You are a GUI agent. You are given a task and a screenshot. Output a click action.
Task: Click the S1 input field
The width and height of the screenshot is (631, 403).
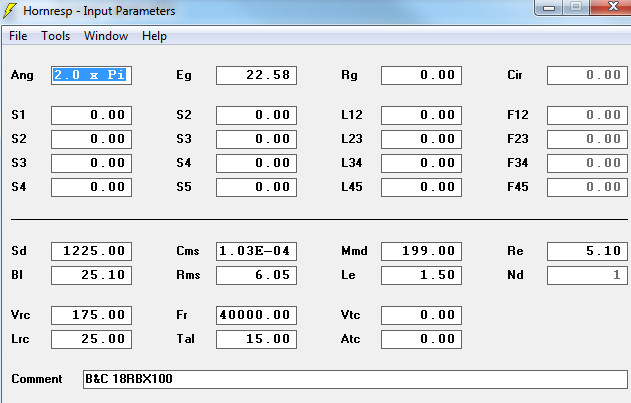(91, 115)
